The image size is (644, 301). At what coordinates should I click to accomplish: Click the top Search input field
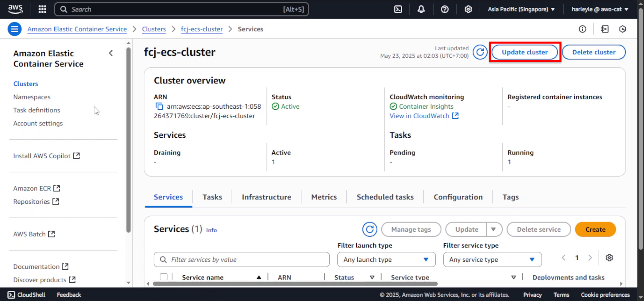181,9
